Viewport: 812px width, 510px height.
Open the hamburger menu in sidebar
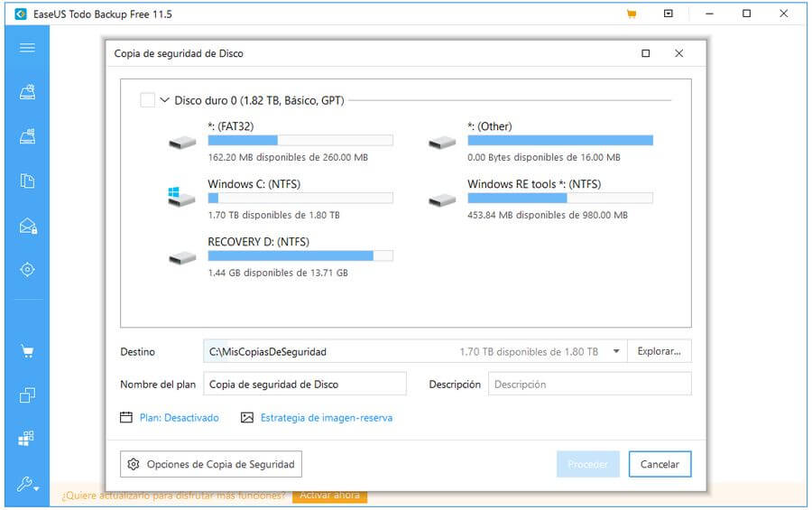pyautogui.click(x=27, y=48)
